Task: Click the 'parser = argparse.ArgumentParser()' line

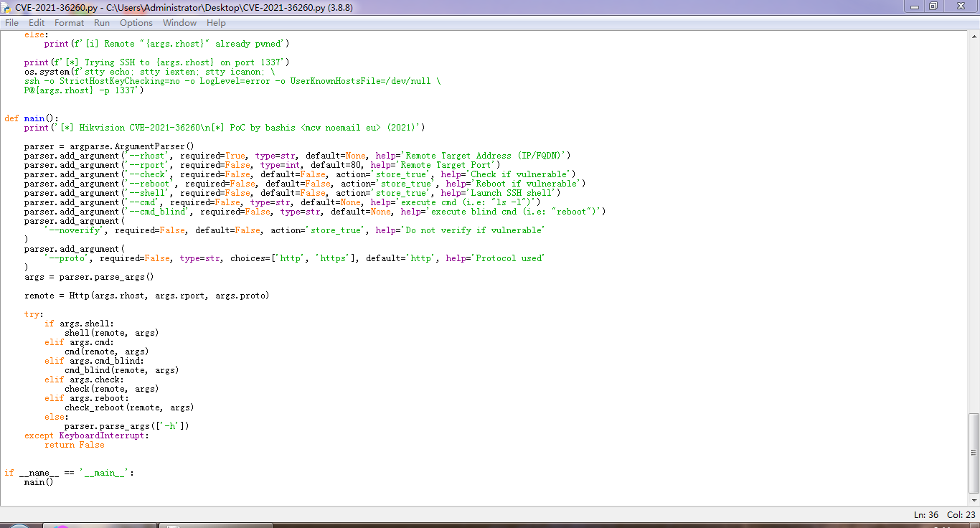Action: tap(109, 146)
